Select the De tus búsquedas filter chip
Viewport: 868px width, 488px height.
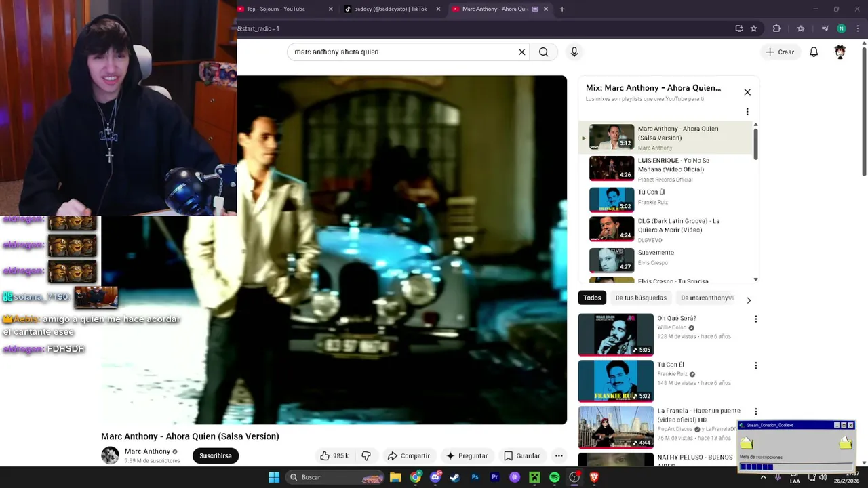click(641, 298)
